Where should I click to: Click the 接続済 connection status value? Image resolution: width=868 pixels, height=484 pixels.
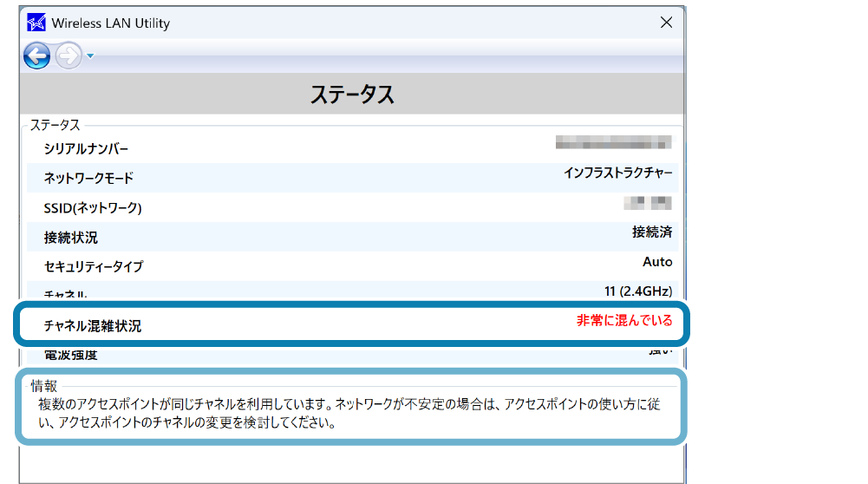coord(652,232)
